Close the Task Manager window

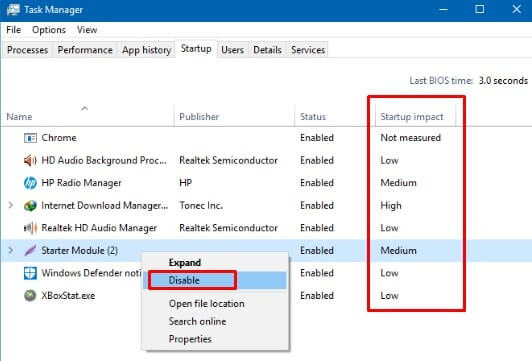(516, 10)
